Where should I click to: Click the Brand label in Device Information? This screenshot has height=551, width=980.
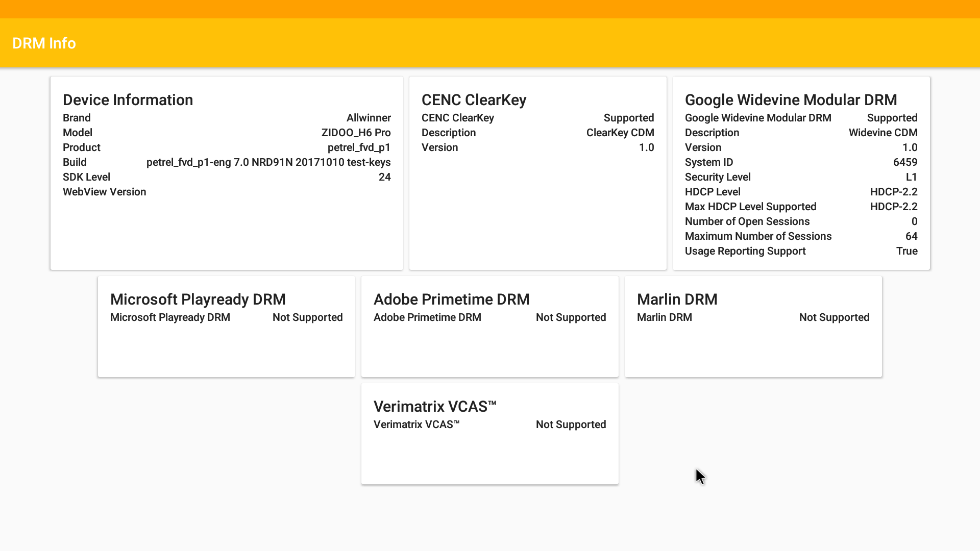click(77, 118)
